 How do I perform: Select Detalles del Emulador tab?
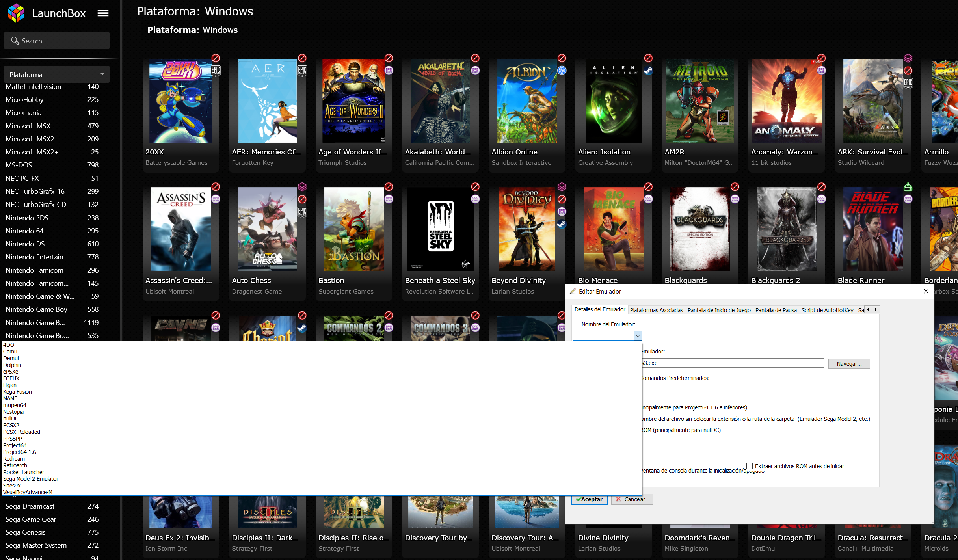tap(600, 309)
